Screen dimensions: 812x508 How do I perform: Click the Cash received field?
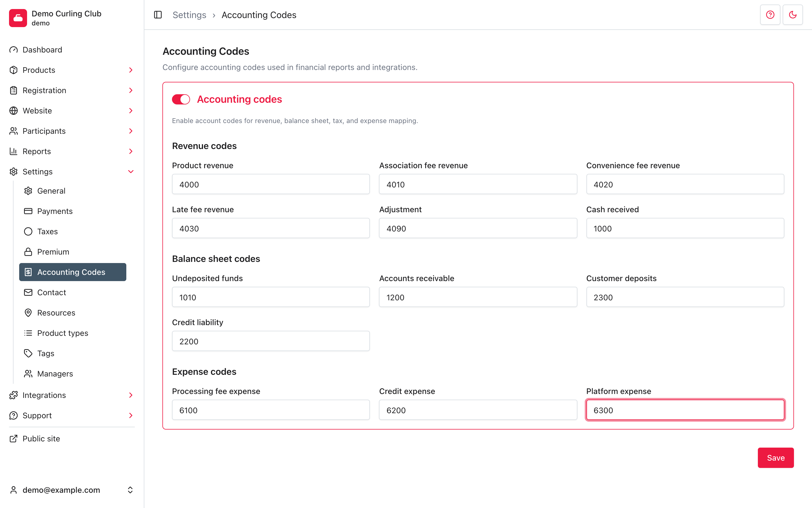pos(685,228)
